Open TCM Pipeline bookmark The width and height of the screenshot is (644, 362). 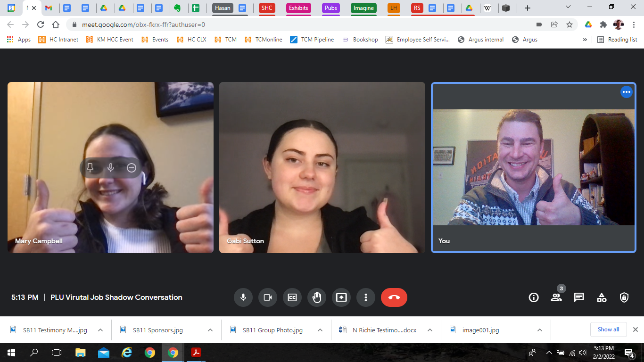pyautogui.click(x=312, y=40)
